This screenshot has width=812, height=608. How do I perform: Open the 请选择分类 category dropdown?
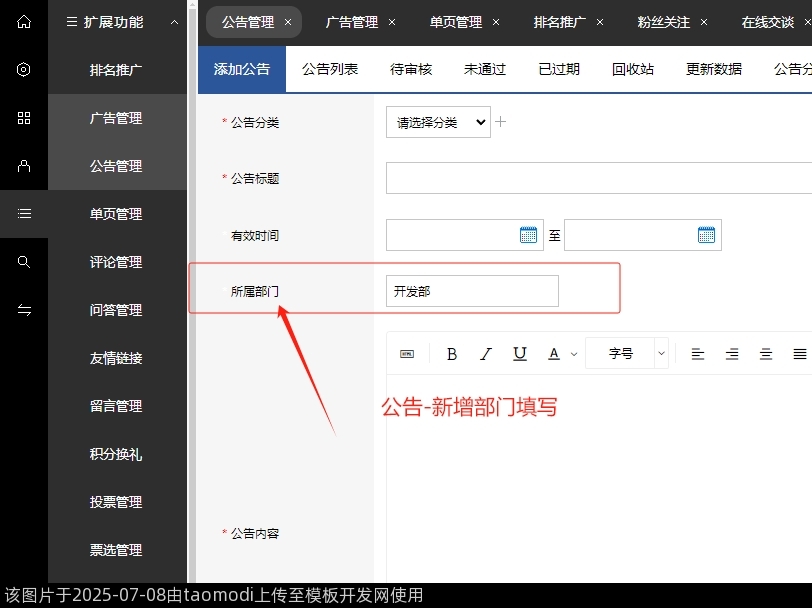coord(438,122)
